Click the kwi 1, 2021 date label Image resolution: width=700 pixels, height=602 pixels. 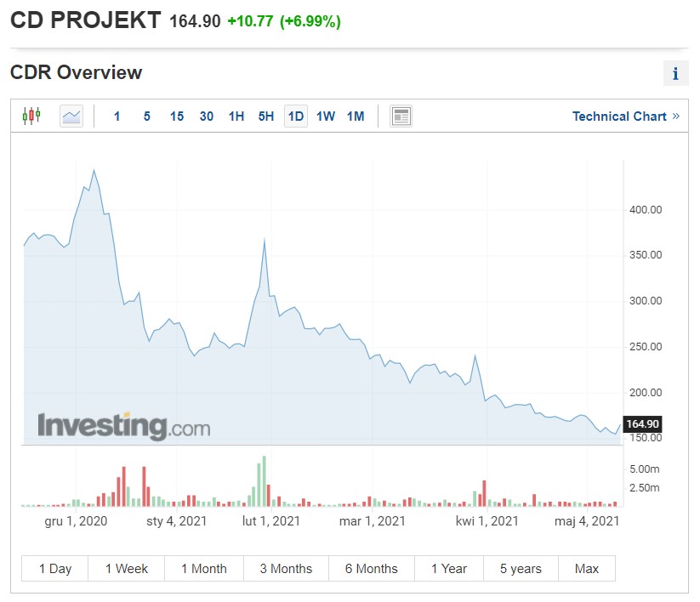coord(487,521)
